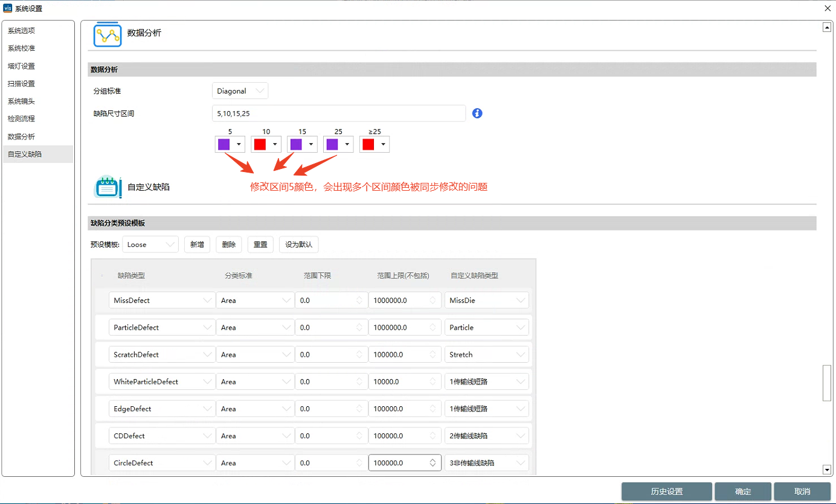836x504 pixels.
Task: Open the MissDefect defect type dropdown
Action: [x=162, y=300]
